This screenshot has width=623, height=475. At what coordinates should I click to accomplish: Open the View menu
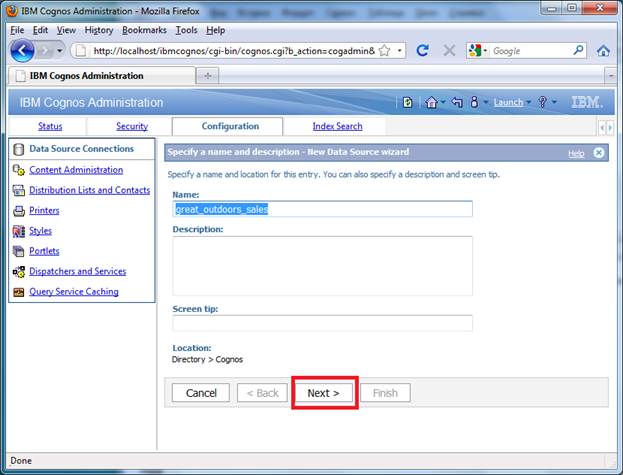pyautogui.click(x=66, y=30)
